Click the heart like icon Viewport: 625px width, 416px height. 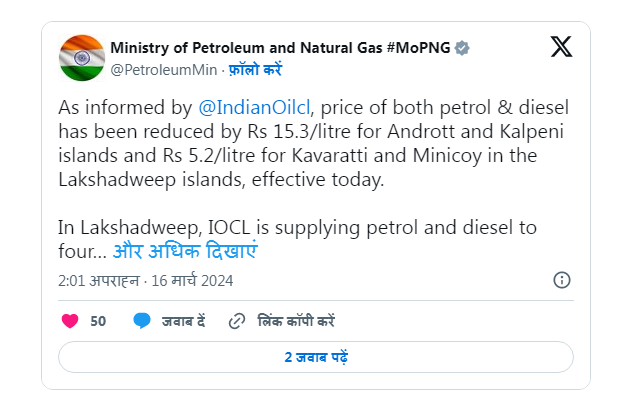click(70, 321)
